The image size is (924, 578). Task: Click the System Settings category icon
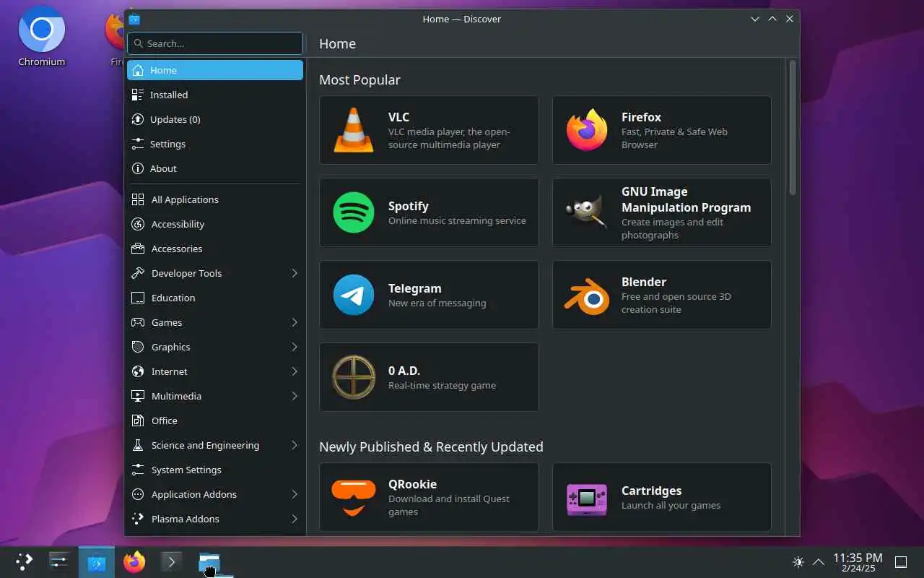[x=138, y=470]
